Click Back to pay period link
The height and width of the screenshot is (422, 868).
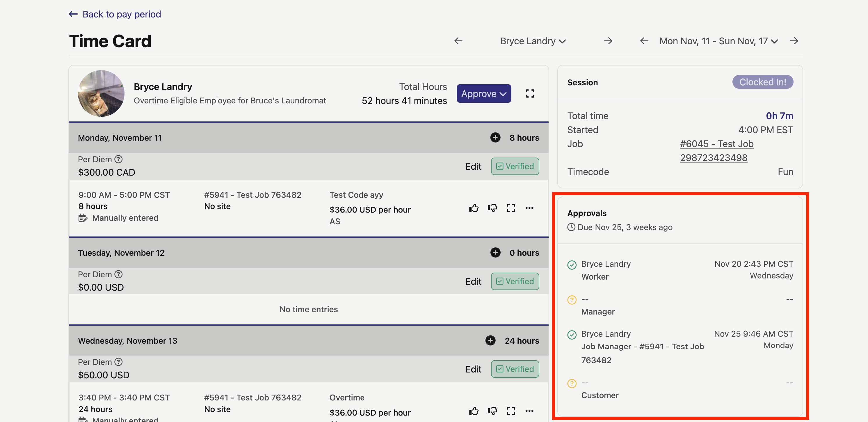click(115, 14)
